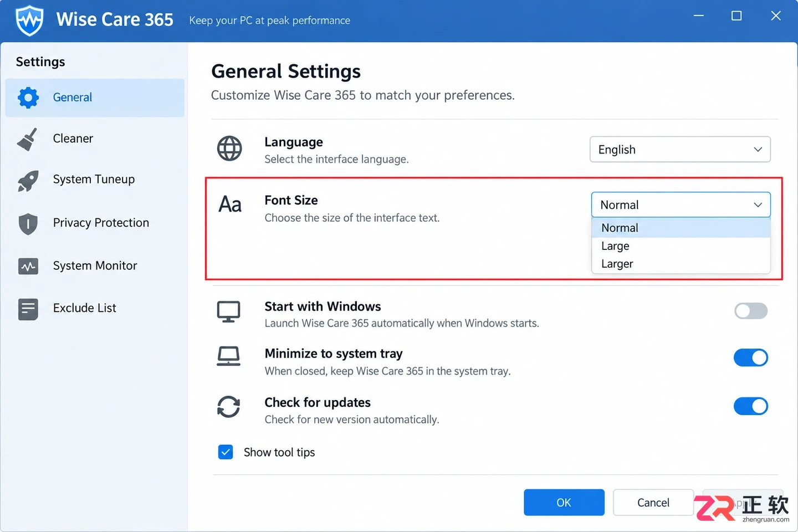
Task: Click the General gear icon in sidebar
Action: point(28,98)
